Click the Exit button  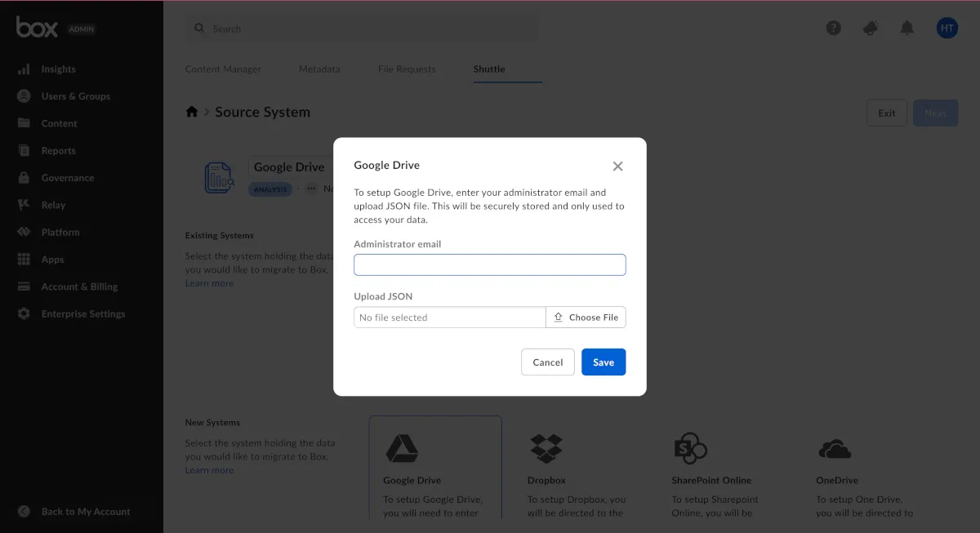click(x=887, y=113)
